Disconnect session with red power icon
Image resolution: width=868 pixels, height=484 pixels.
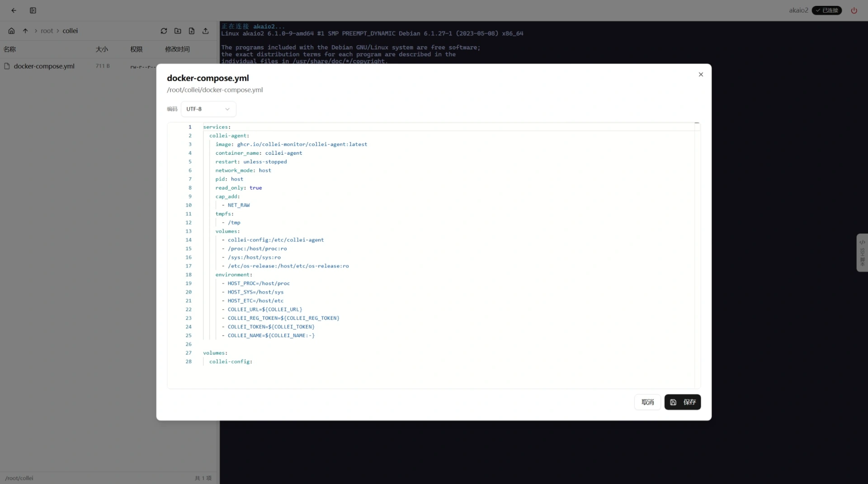coord(854,10)
